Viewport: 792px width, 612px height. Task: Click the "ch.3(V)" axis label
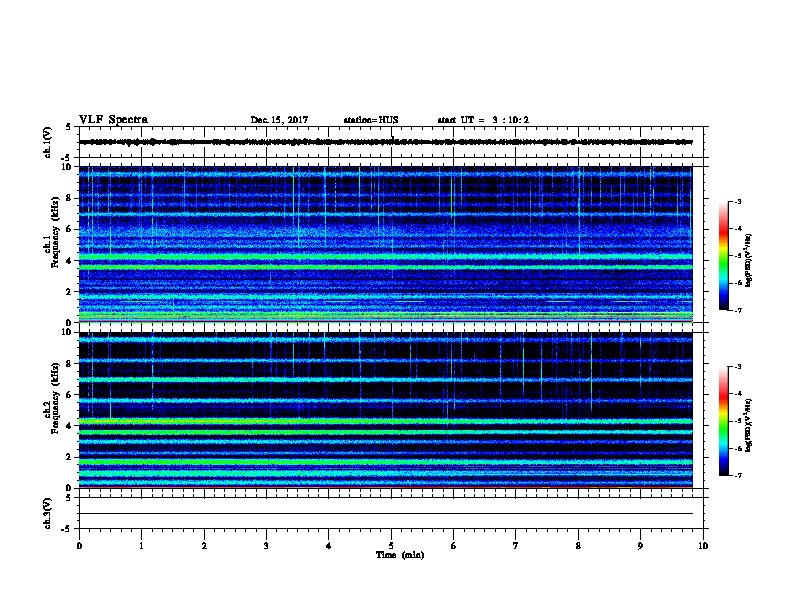(x=47, y=513)
